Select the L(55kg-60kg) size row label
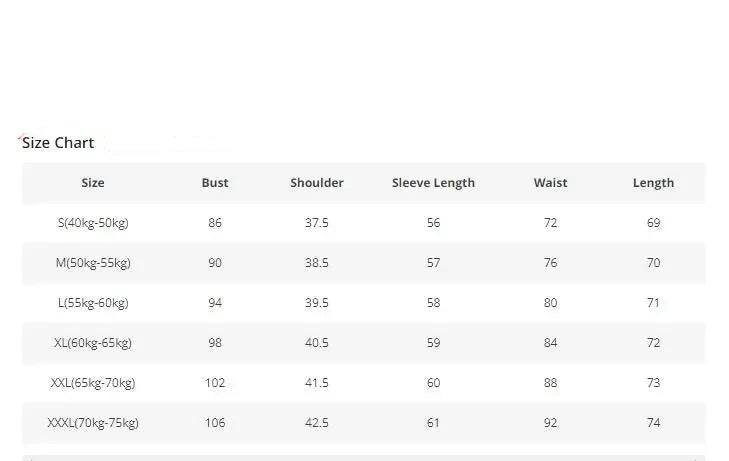729x461 pixels. coord(93,303)
